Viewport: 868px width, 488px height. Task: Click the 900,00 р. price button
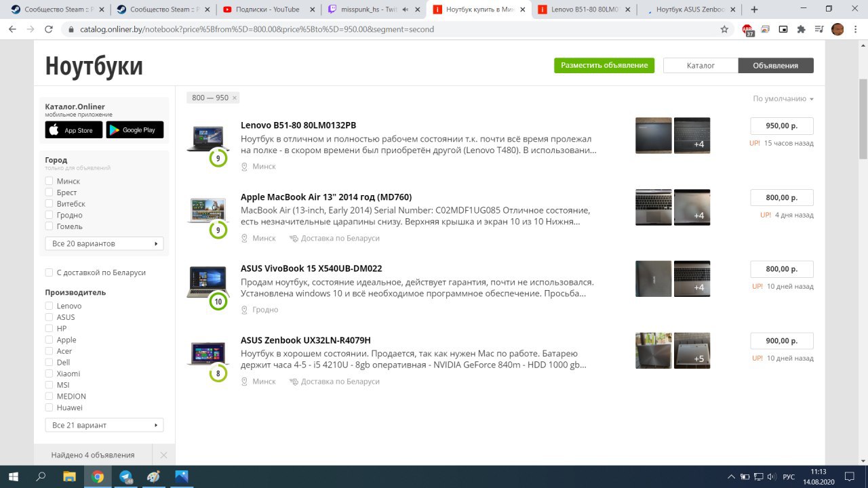click(782, 341)
